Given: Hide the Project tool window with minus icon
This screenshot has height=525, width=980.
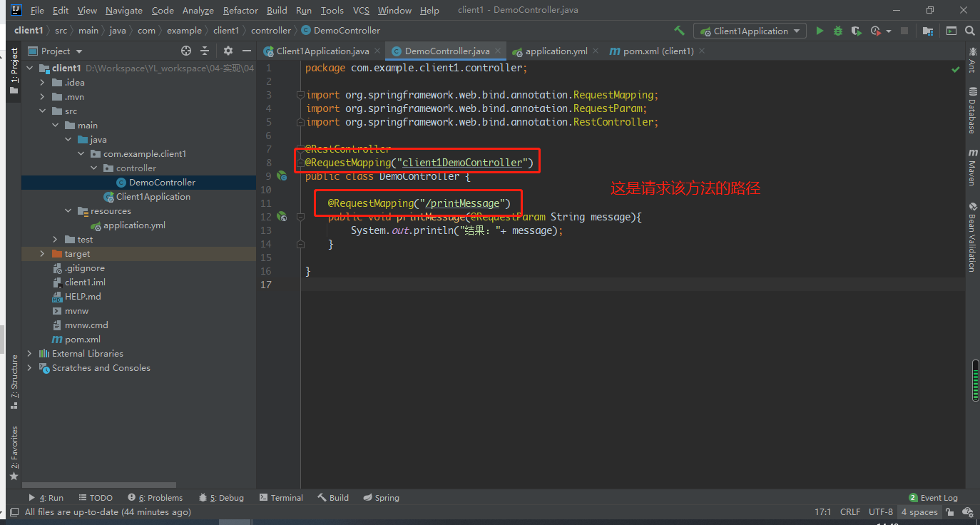Looking at the screenshot, I should [x=247, y=51].
